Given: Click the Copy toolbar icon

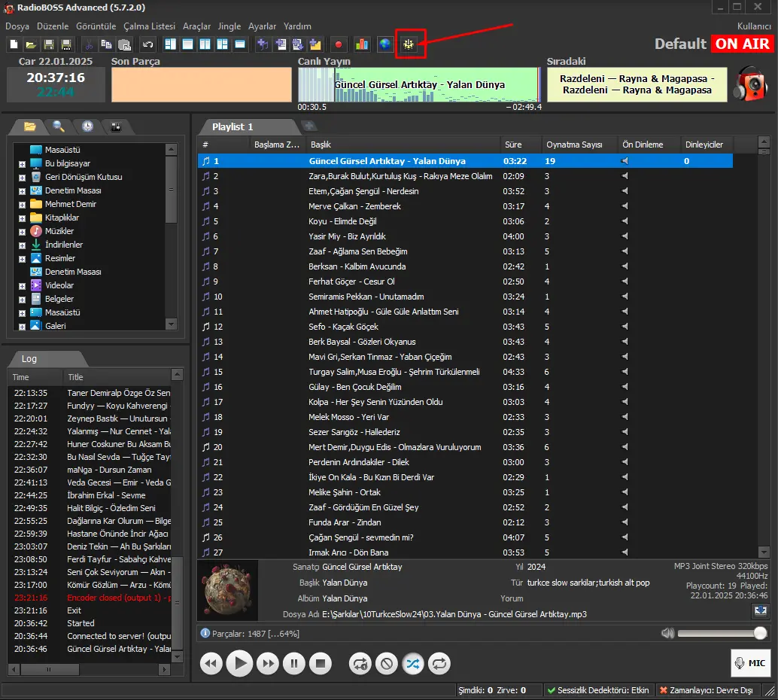Looking at the screenshot, I should click(x=106, y=44).
